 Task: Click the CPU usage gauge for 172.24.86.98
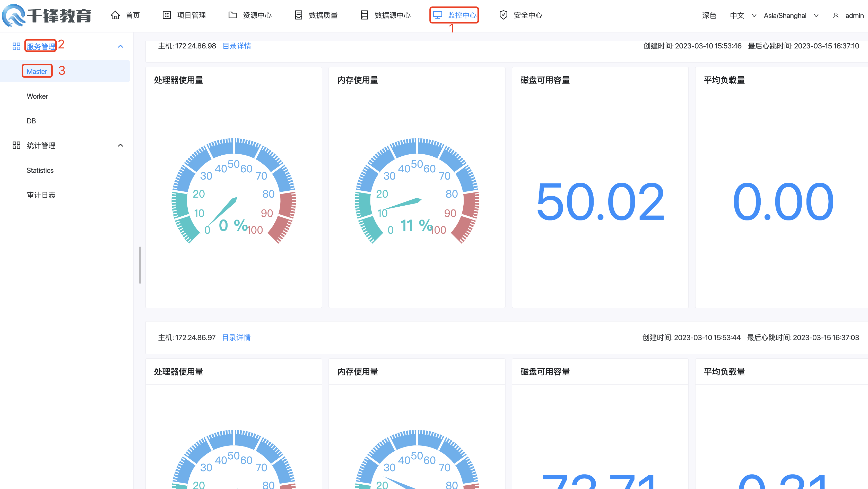click(x=233, y=196)
